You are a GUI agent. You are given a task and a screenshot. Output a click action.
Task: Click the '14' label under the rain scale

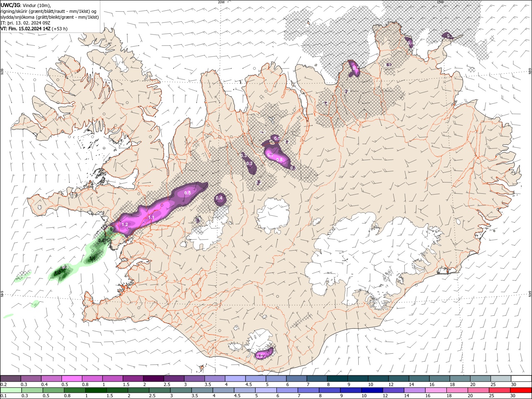click(x=406, y=396)
